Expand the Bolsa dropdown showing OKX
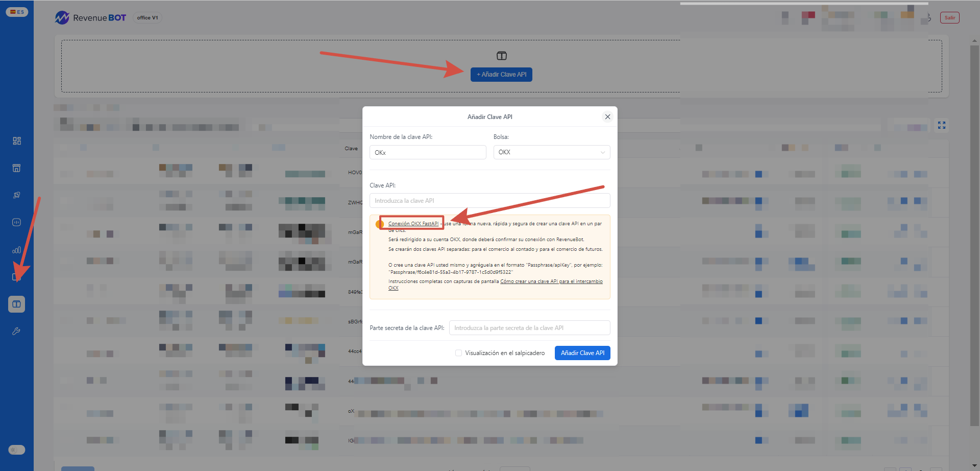This screenshot has width=980, height=471. pyautogui.click(x=552, y=152)
